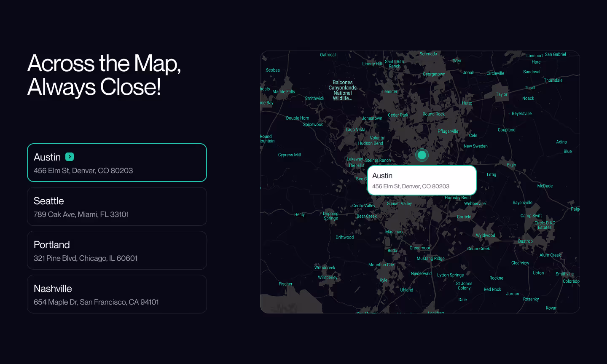The image size is (607, 364).
Task: Click the '789 Oak Ave, Miami, FL 33101' address
Action: 81,214
